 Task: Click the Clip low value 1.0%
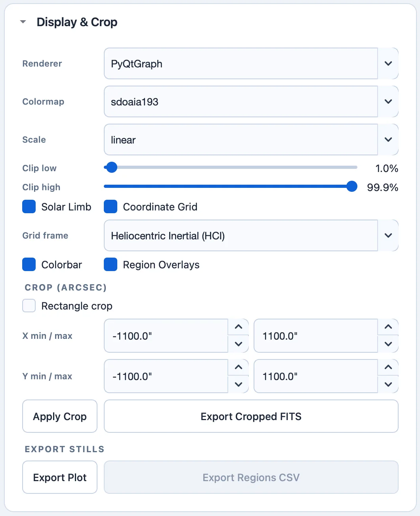coord(387,168)
